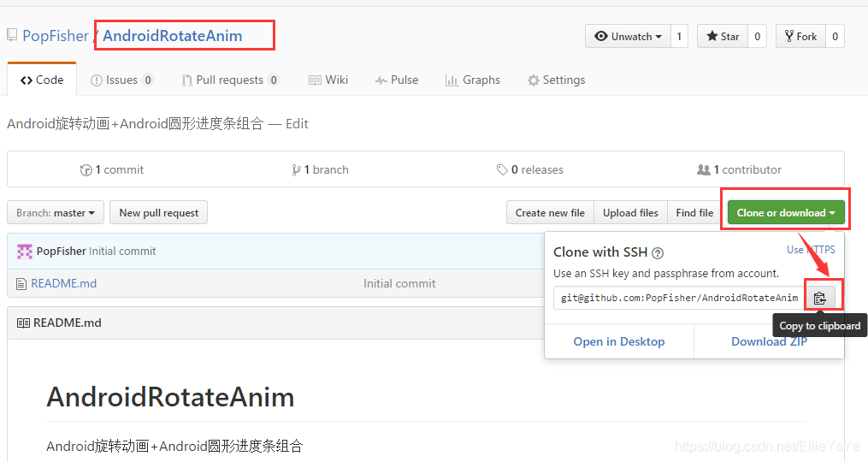The height and width of the screenshot is (462, 868).
Task: Open the latest 'Initial commit' message beside PopFisher
Action: pos(122,252)
